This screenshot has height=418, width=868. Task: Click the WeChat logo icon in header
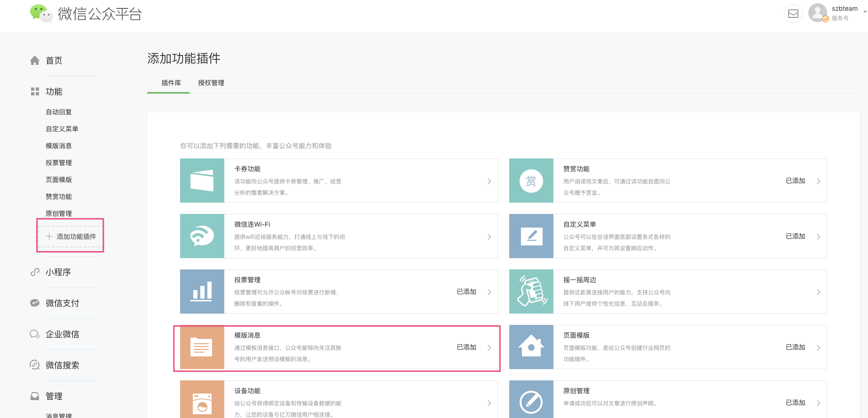point(41,13)
